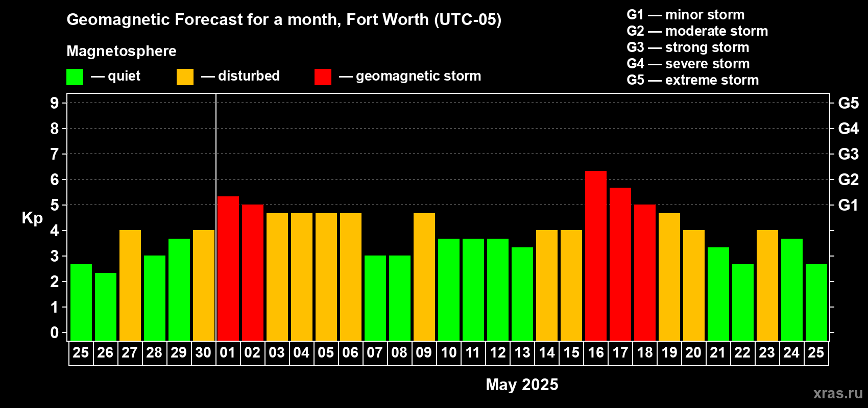Click the 'May 2025' month label

(522, 385)
